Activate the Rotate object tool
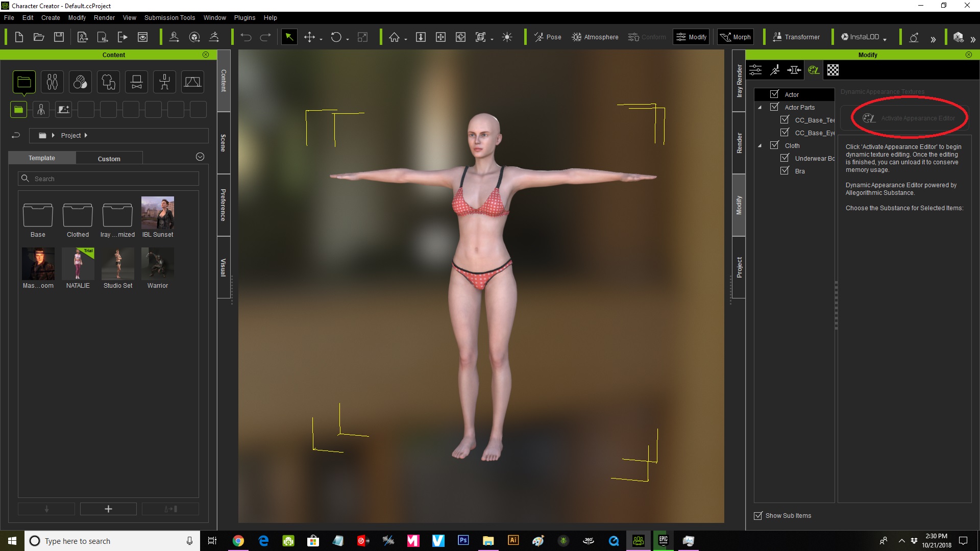The height and width of the screenshot is (551, 980). tap(336, 37)
